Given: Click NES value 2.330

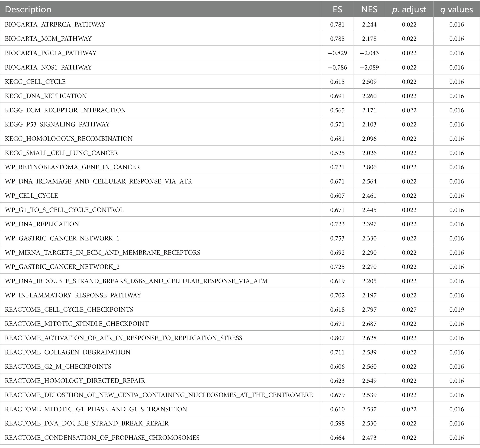Looking at the screenshot, I should [369, 238].
